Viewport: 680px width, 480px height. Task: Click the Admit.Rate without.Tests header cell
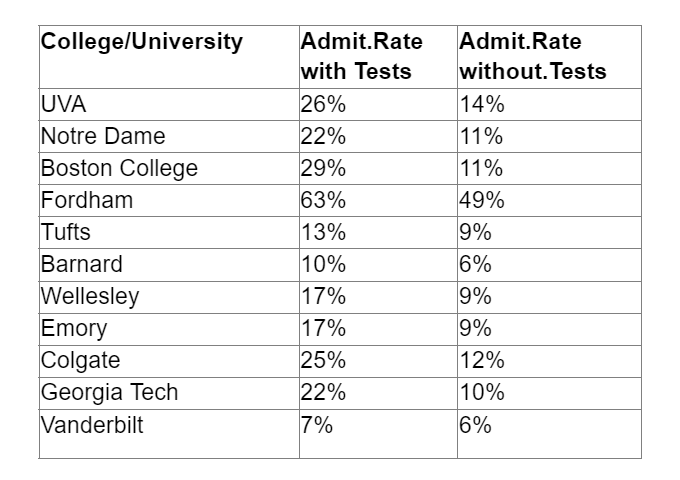click(532, 57)
